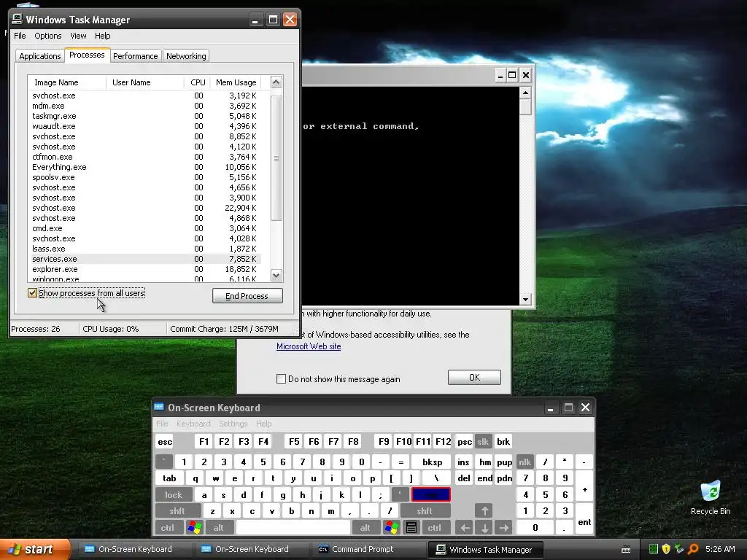Click the End Process button

[247, 296]
